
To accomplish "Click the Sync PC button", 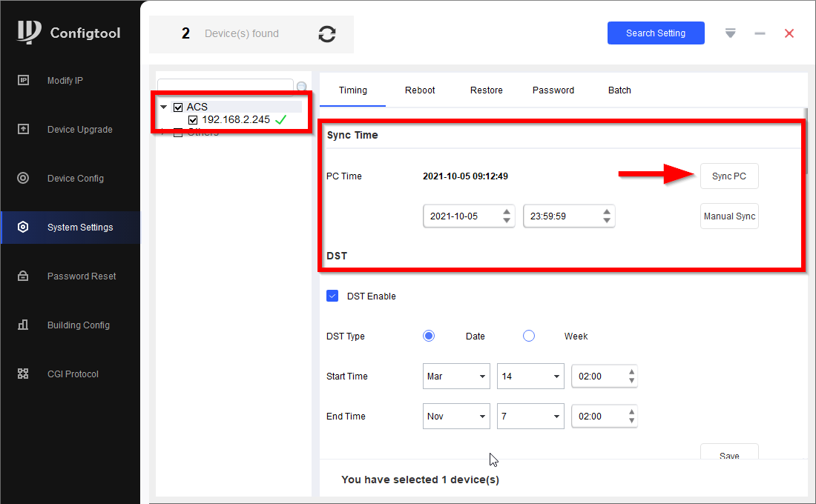I will point(729,176).
